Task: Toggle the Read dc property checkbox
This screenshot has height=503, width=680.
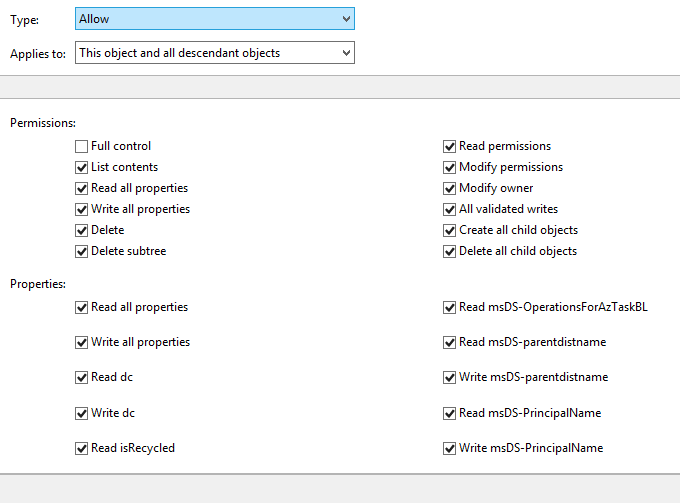Action: pyautogui.click(x=82, y=378)
